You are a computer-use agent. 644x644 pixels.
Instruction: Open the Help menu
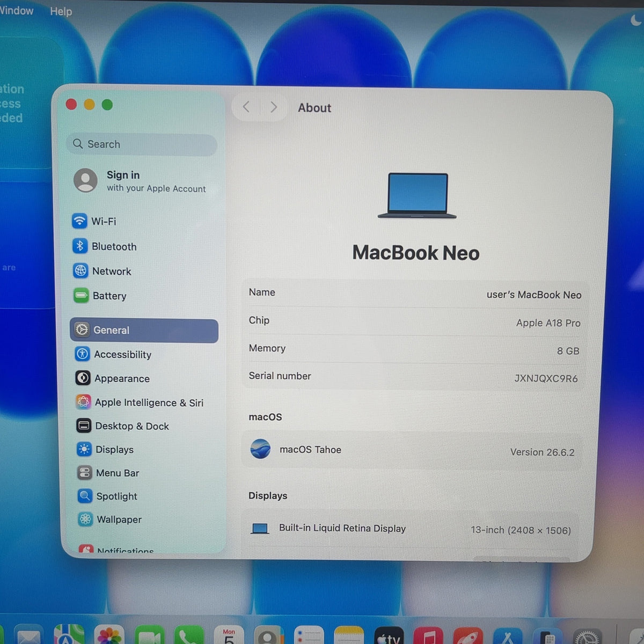pyautogui.click(x=61, y=11)
